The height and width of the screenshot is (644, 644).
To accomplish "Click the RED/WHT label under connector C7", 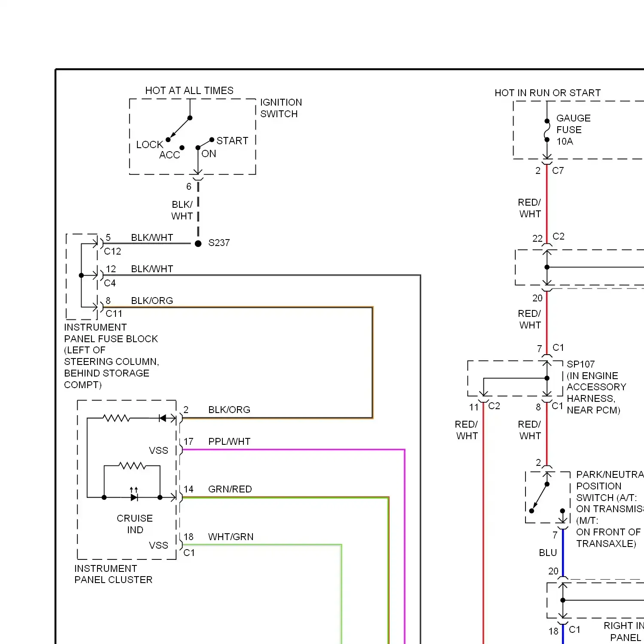I will (x=529, y=208).
